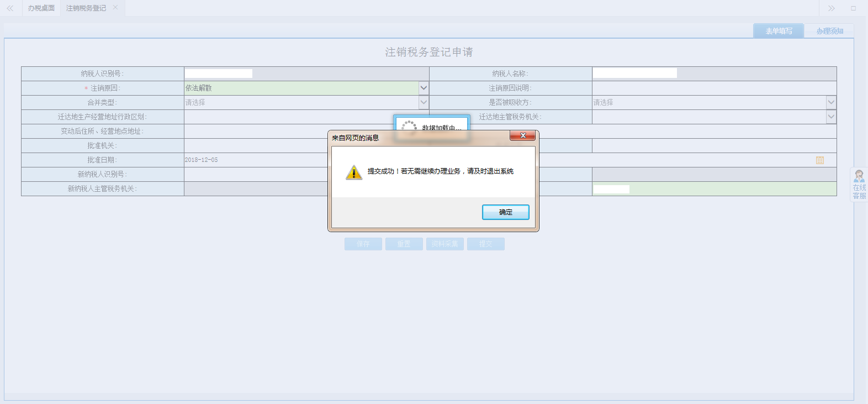Click the 提交 button

[x=486, y=244]
